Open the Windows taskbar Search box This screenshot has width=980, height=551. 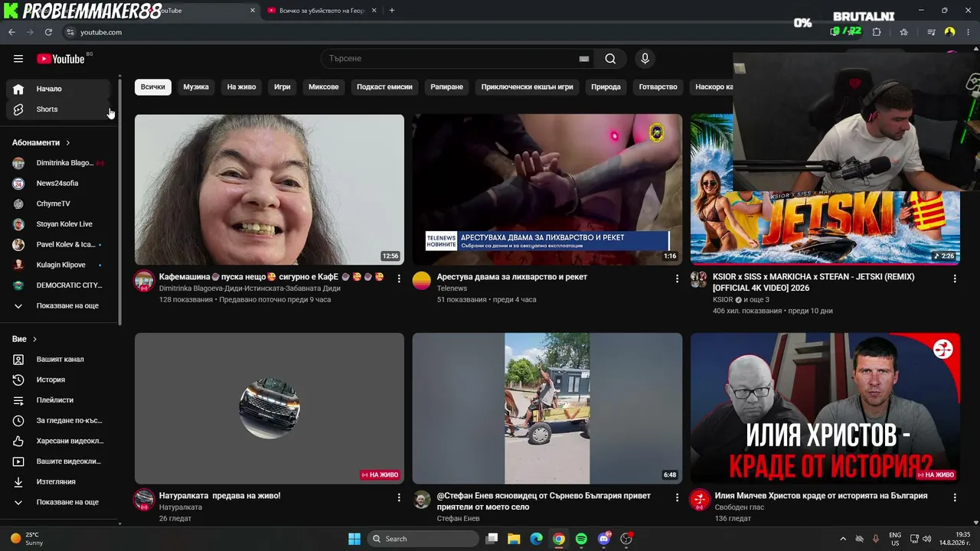tap(423, 539)
